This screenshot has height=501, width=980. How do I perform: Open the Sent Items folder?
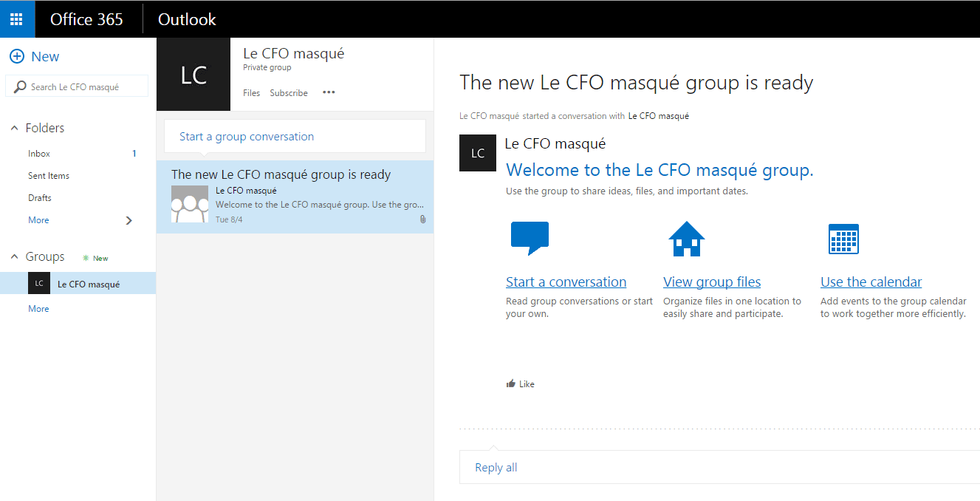pos(49,176)
